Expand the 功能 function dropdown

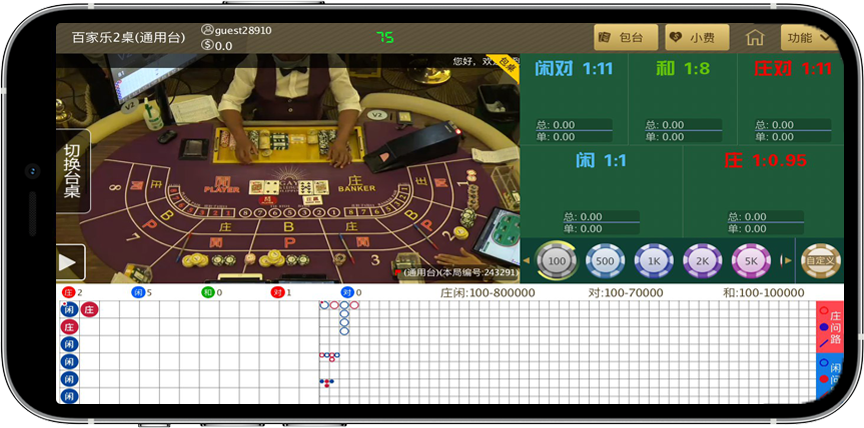pos(807,38)
